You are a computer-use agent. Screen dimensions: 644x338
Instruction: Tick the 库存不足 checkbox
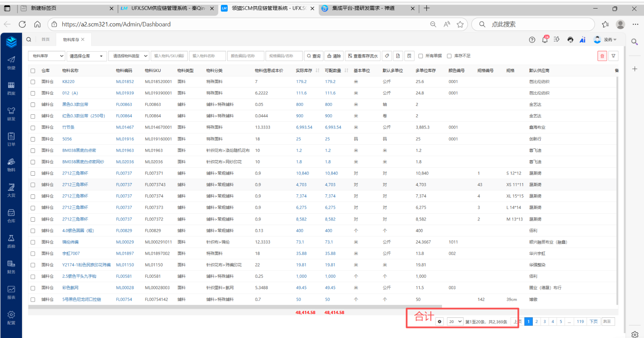point(449,56)
